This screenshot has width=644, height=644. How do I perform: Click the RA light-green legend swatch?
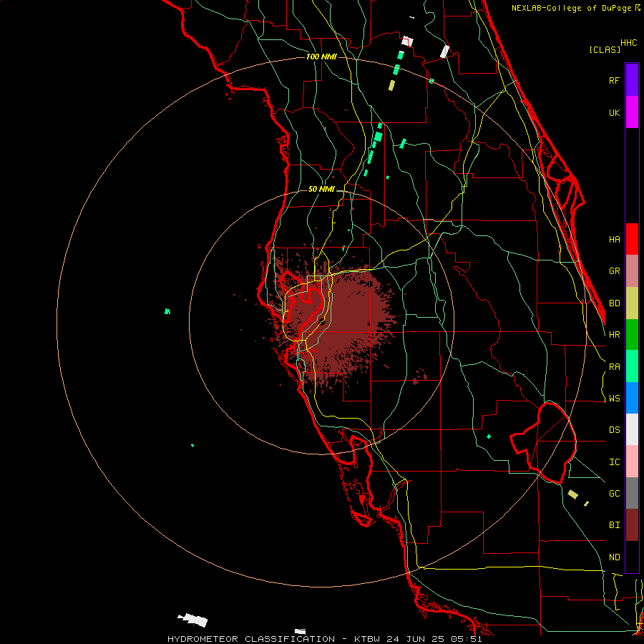(x=632, y=366)
